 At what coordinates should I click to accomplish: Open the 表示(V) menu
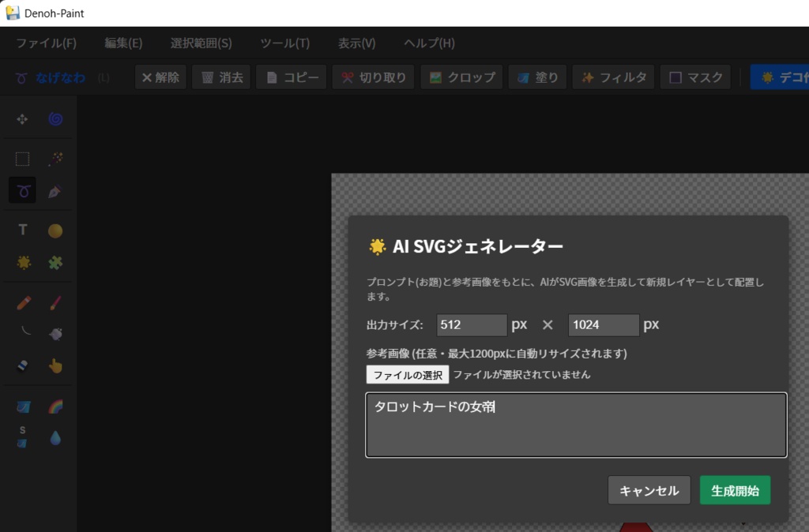(x=356, y=43)
